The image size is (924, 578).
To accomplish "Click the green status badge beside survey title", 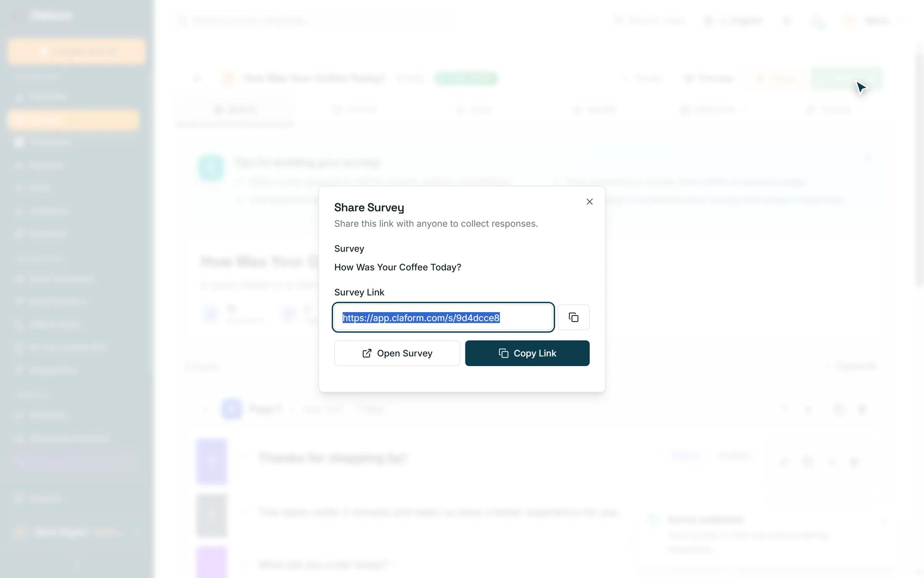I will pyautogui.click(x=466, y=79).
